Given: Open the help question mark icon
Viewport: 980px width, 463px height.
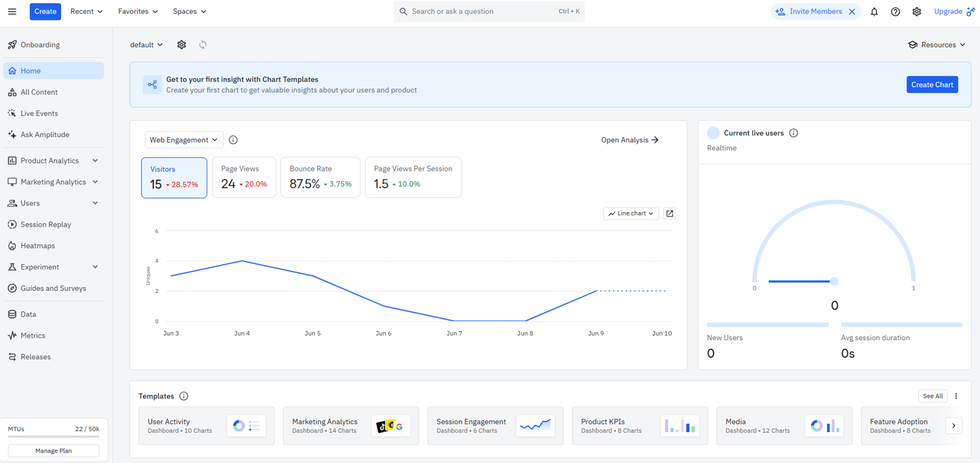Looking at the screenshot, I should click(895, 12).
